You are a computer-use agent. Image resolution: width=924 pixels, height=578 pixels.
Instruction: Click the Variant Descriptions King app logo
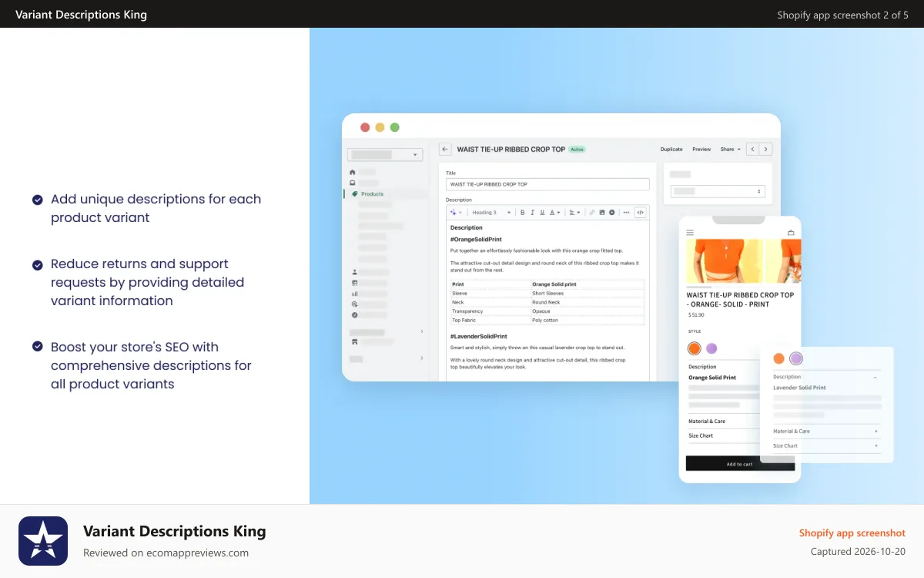(43, 541)
